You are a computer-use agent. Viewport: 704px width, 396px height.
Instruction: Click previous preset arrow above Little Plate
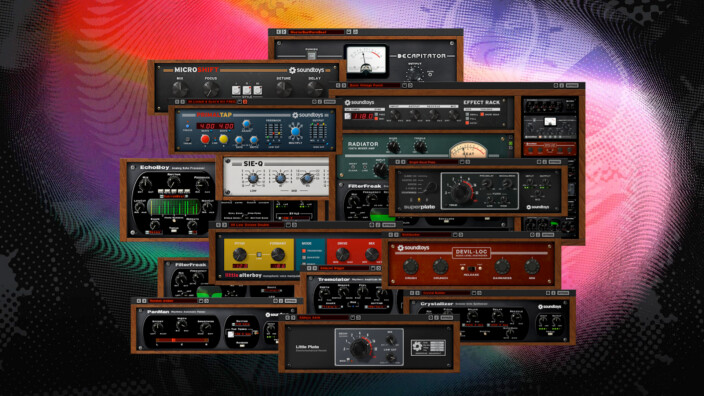(x=288, y=317)
